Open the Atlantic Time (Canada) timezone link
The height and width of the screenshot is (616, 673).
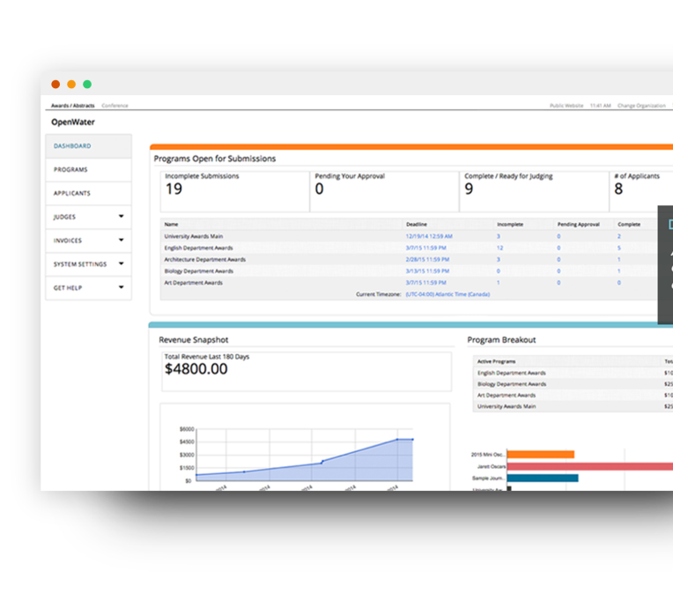tap(447, 294)
